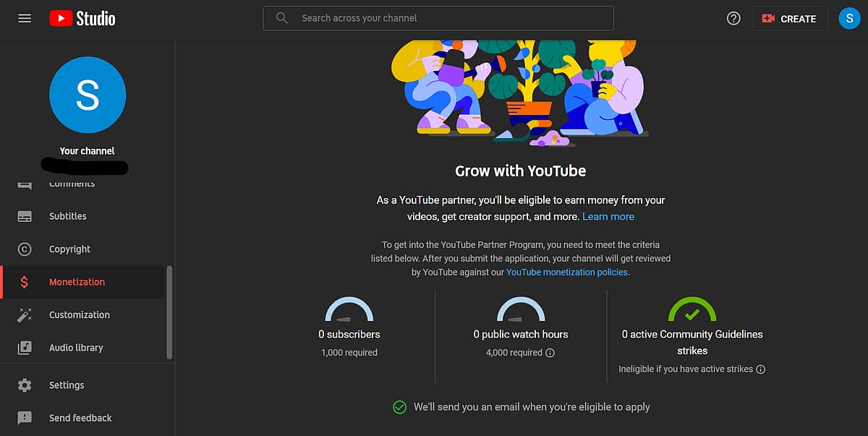This screenshot has width=868, height=436.
Task: Click the YouTube Studio logo
Action: pyautogui.click(x=82, y=18)
